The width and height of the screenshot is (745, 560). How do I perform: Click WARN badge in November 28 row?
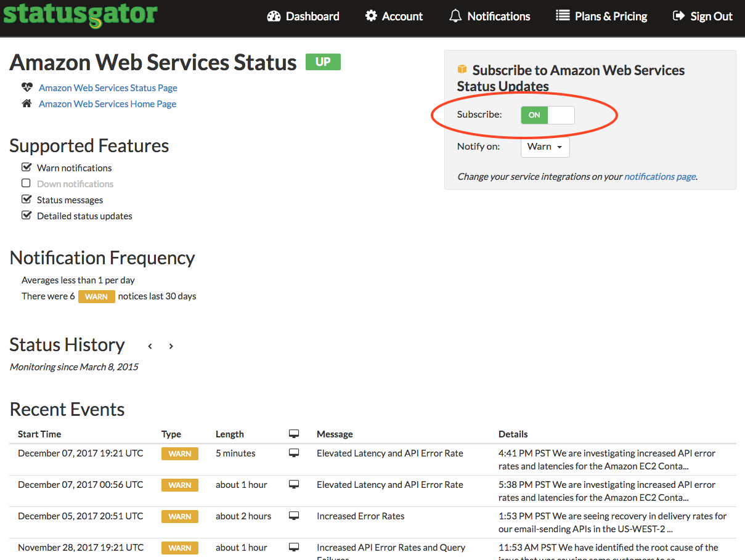point(179,548)
